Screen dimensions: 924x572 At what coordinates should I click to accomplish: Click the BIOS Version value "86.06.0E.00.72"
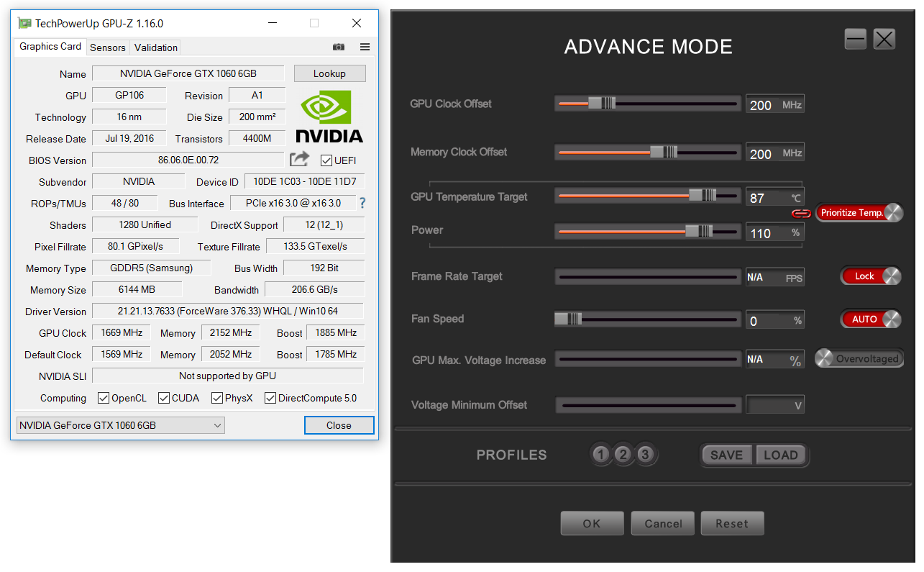click(x=188, y=160)
